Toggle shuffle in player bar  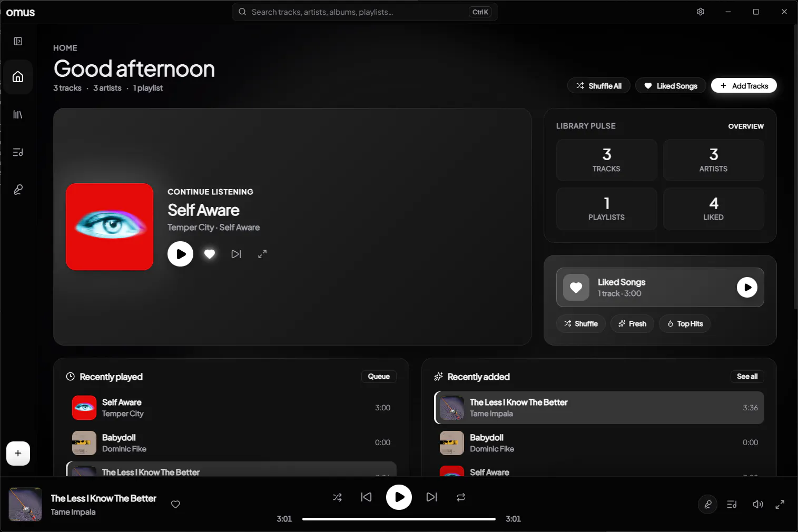(337, 497)
